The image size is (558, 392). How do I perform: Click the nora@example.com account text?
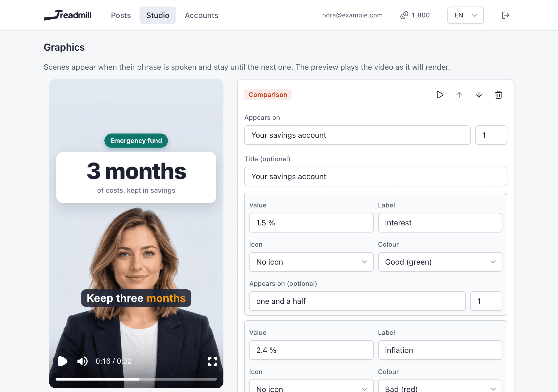point(352,15)
